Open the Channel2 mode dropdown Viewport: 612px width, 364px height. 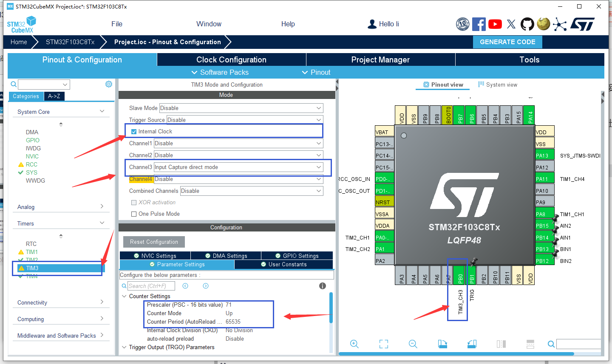coord(238,155)
